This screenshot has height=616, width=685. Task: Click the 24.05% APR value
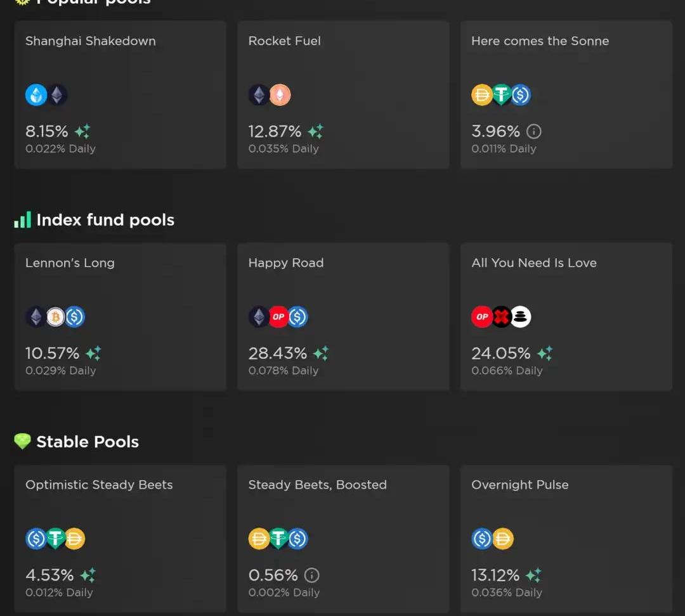coord(500,354)
